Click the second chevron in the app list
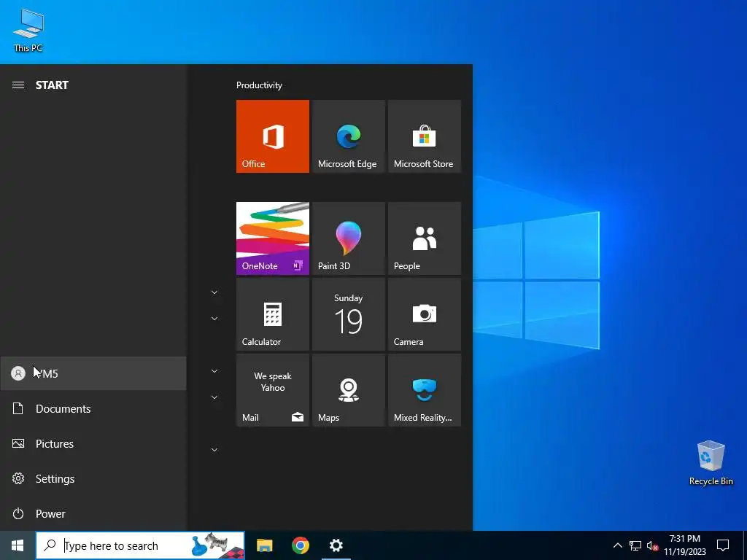 (x=214, y=319)
